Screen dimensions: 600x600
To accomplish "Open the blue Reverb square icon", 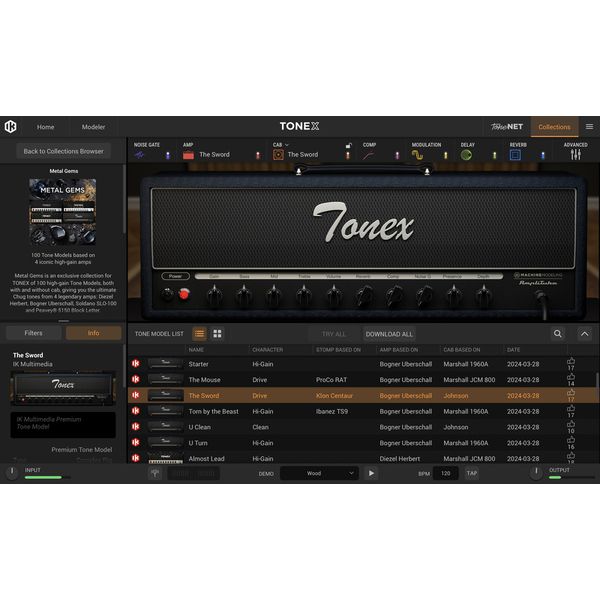I will tap(515, 155).
